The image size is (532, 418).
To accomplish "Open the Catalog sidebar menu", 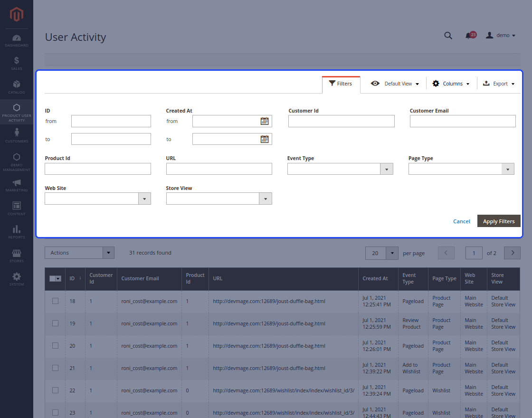I will point(16,87).
